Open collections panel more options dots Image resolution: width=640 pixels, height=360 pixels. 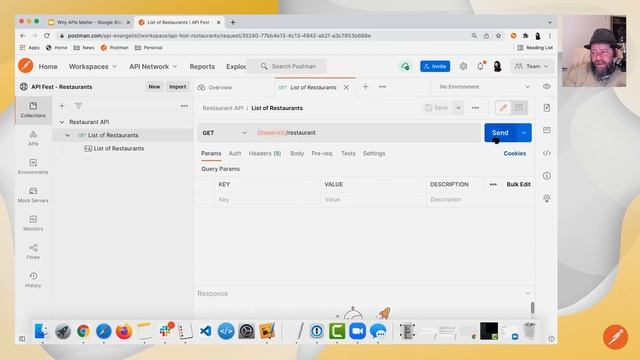[184, 106]
